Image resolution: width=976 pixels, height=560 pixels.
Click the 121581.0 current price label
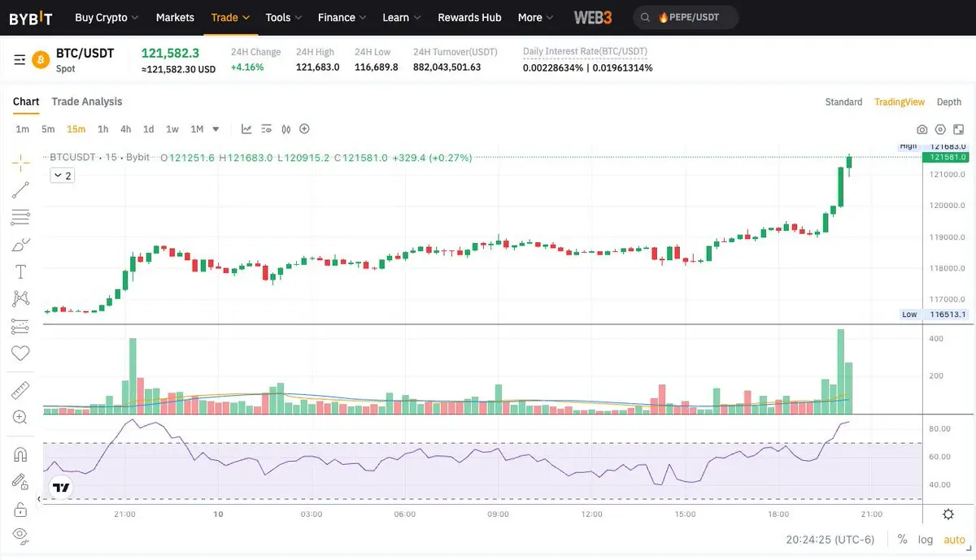[948, 157]
